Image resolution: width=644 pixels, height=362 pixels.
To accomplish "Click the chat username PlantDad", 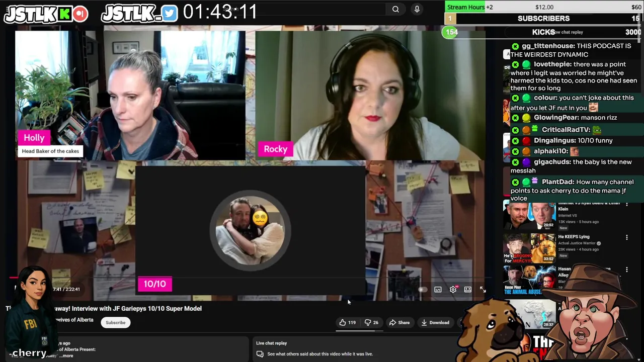I will (x=558, y=182).
